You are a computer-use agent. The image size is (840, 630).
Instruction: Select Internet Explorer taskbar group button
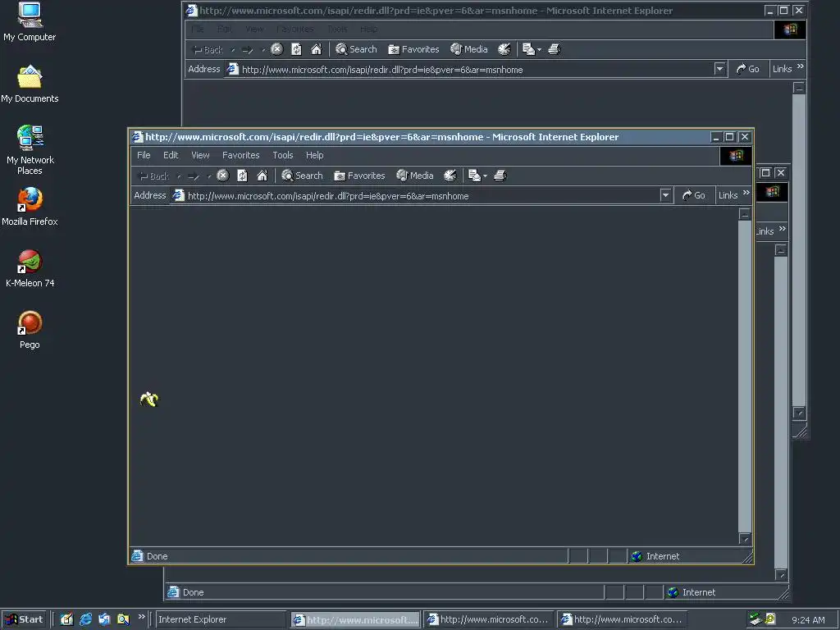tap(221, 619)
